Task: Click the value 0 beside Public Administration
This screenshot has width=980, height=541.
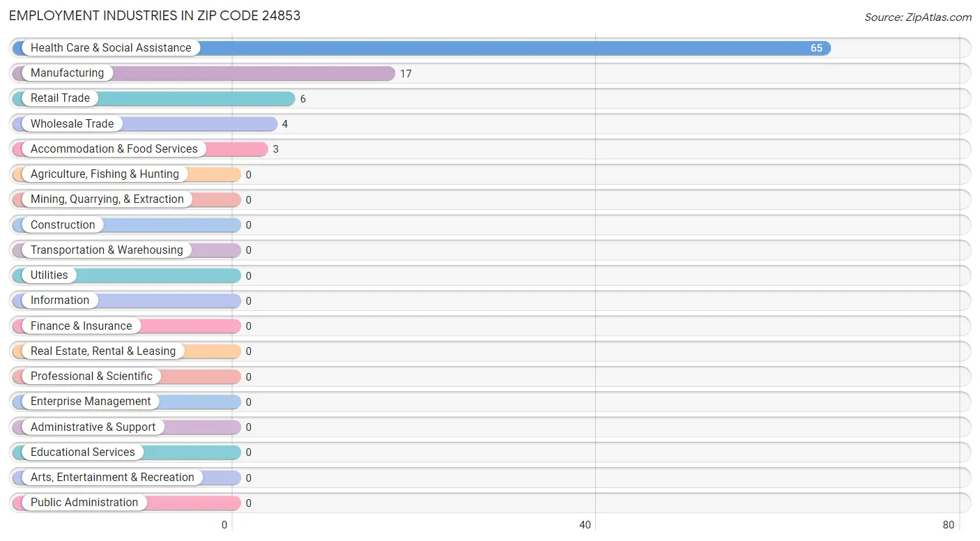Action: (x=249, y=503)
